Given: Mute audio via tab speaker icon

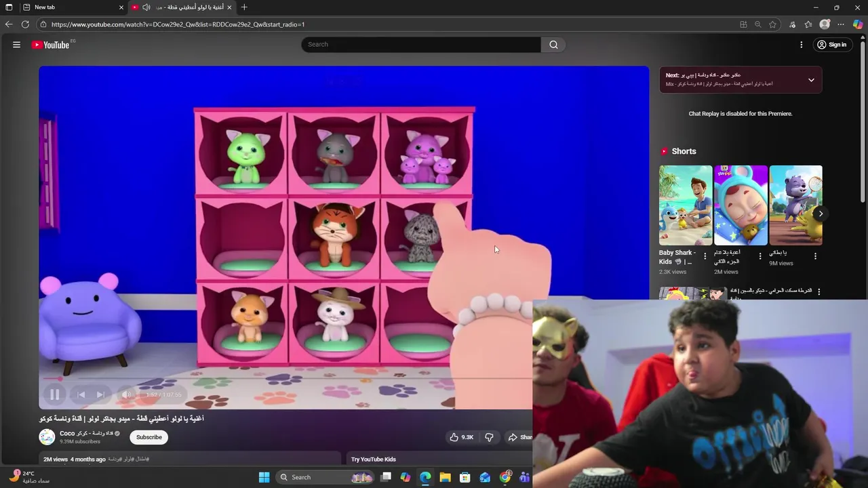Looking at the screenshot, I should point(146,7).
